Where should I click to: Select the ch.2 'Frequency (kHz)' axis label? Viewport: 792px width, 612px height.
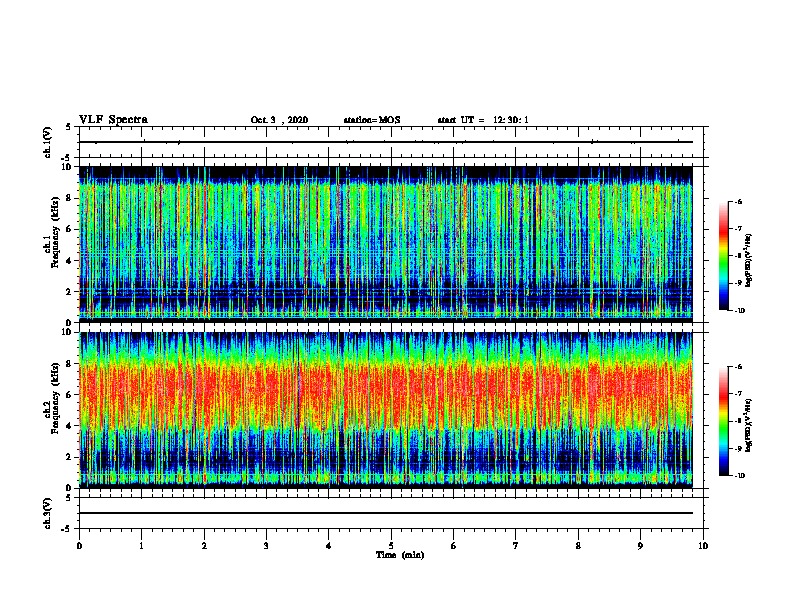coord(55,398)
